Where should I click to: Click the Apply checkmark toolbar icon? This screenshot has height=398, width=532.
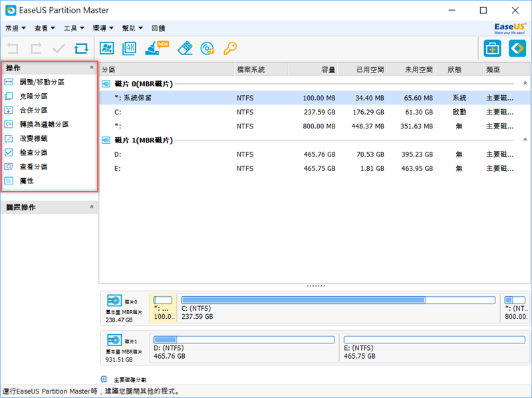click(x=59, y=49)
